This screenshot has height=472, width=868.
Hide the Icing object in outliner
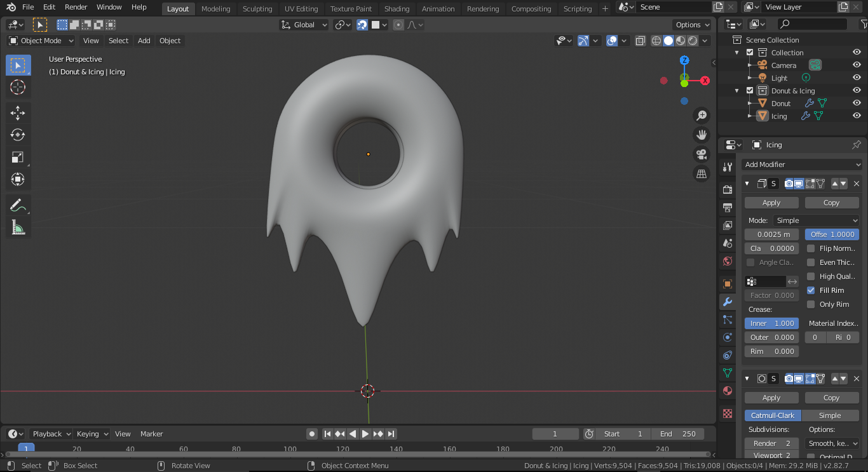click(857, 116)
